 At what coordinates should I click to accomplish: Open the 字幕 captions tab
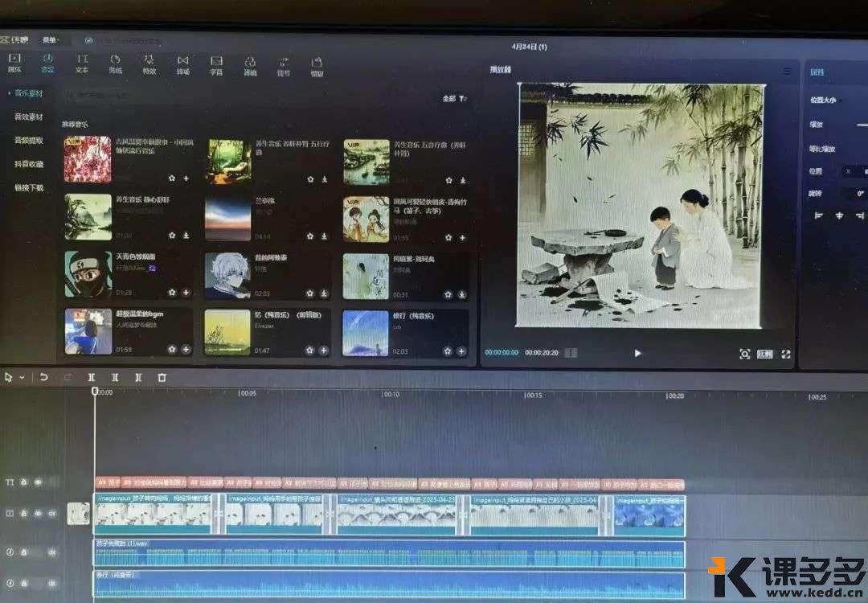click(x=216, y=67)
